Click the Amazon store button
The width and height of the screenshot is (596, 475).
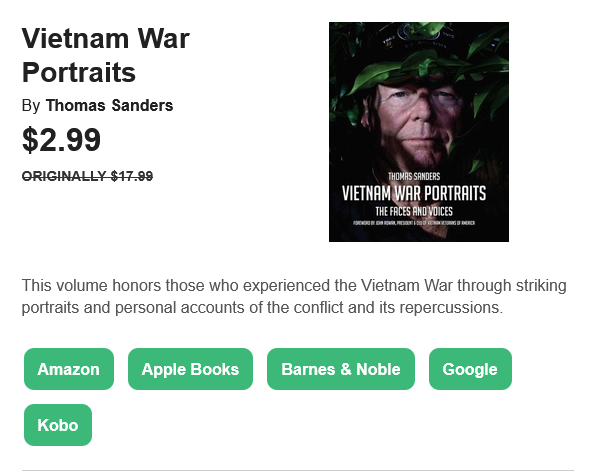coord(69,369)
